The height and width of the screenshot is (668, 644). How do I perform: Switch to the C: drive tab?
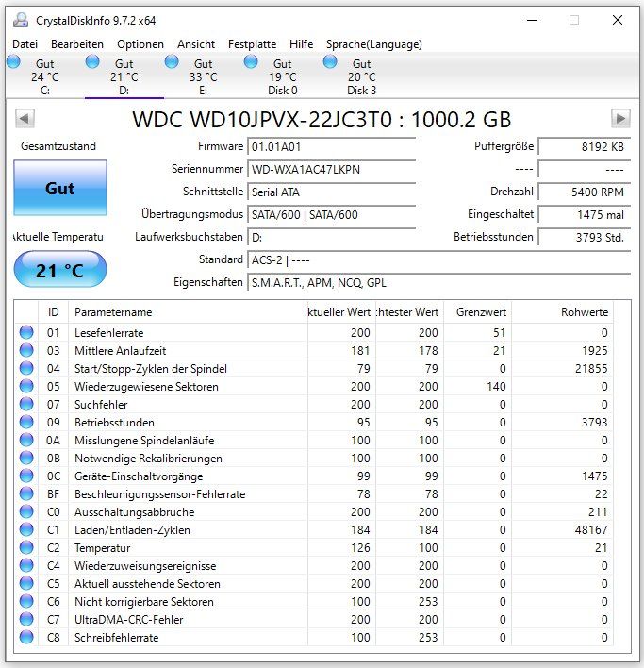pyautogui.click(x=45, y=76)
